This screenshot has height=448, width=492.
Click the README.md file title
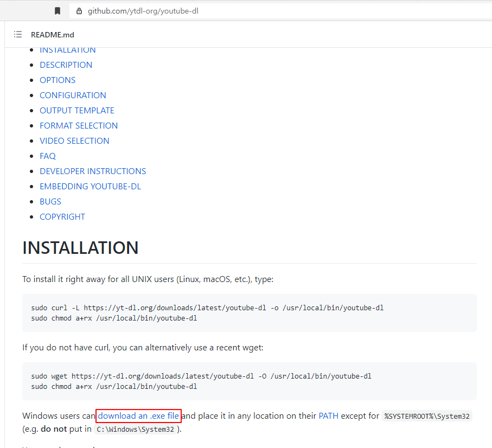click(x=53, y=35)
